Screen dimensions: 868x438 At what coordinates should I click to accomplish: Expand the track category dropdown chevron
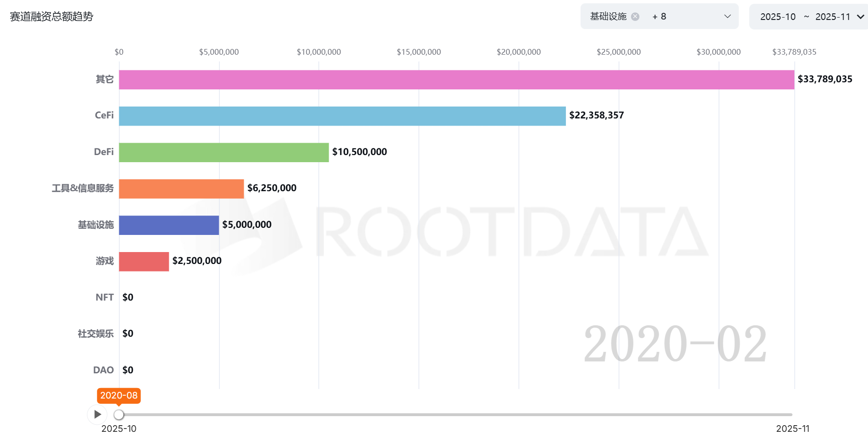[727, 17]
